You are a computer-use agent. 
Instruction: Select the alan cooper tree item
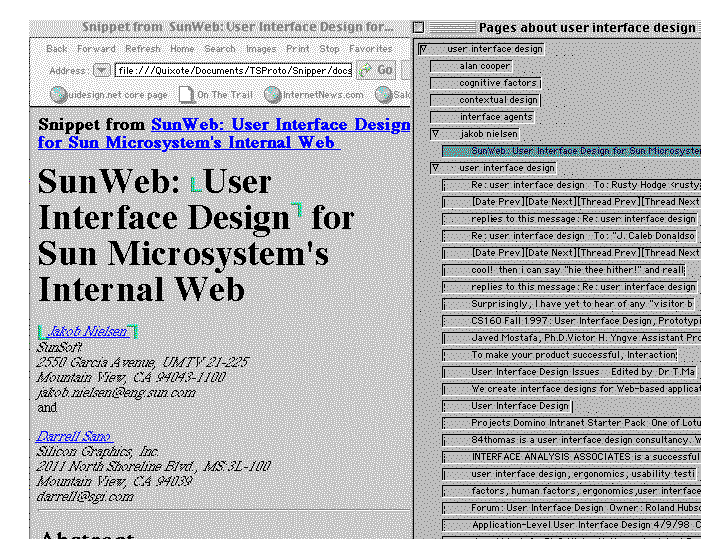pyautogui.click(x=471, y=66)
